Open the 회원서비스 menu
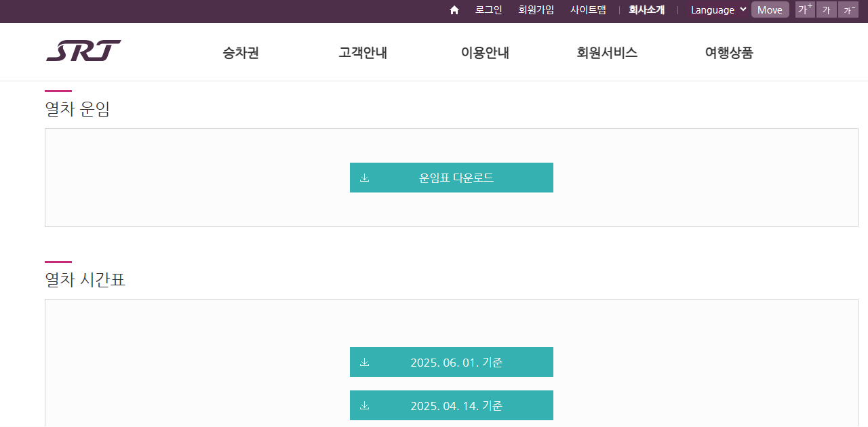The width and height of the screenshot is (868, 427). click(x=606, y=52)
